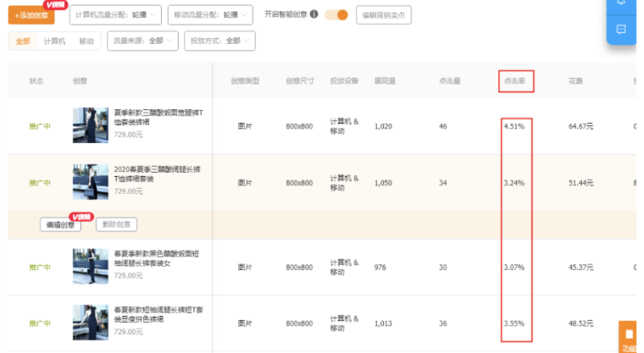Click the 64.67元 spend value

click(580, 126)
